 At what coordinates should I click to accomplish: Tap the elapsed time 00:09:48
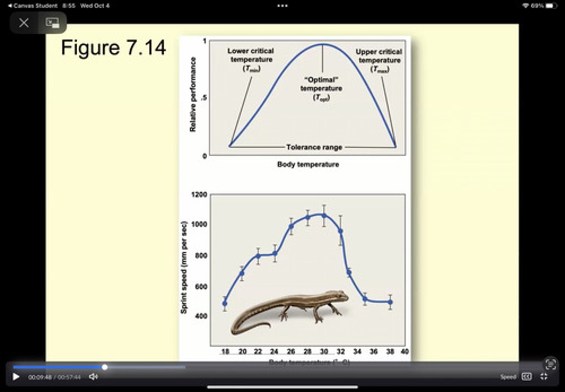point(40,377)
